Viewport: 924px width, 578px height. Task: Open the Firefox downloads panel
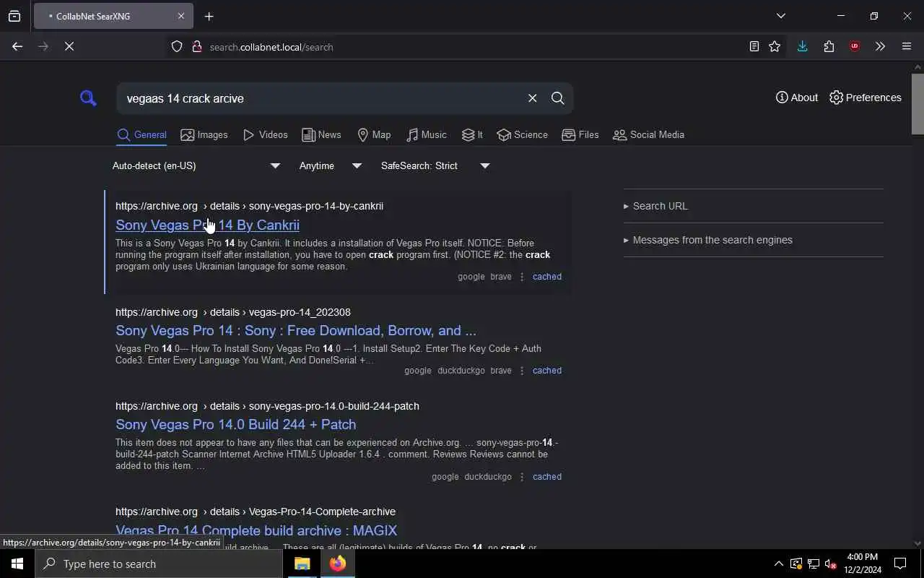tap(802, 47)
